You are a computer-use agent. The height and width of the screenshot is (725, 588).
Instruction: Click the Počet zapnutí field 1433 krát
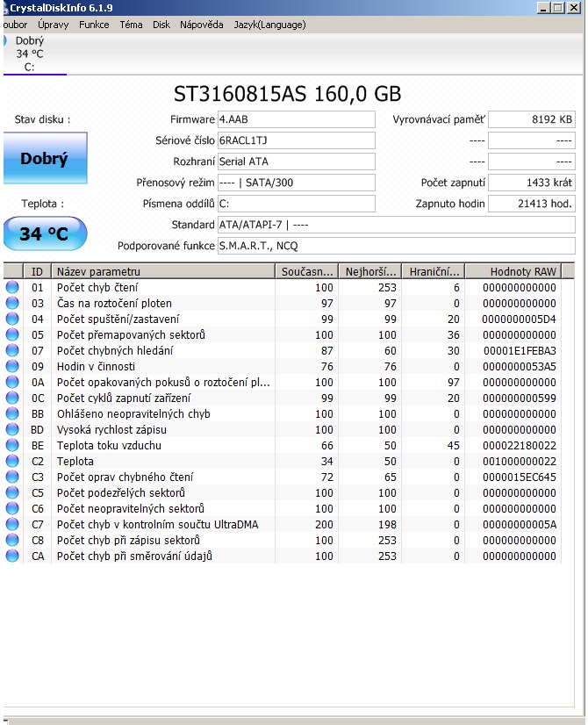click(532, 183)
